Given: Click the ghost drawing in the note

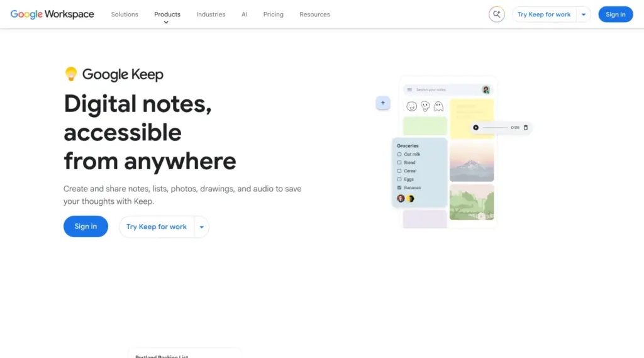Looking at the screenshot, I should [x=438, y=106].
